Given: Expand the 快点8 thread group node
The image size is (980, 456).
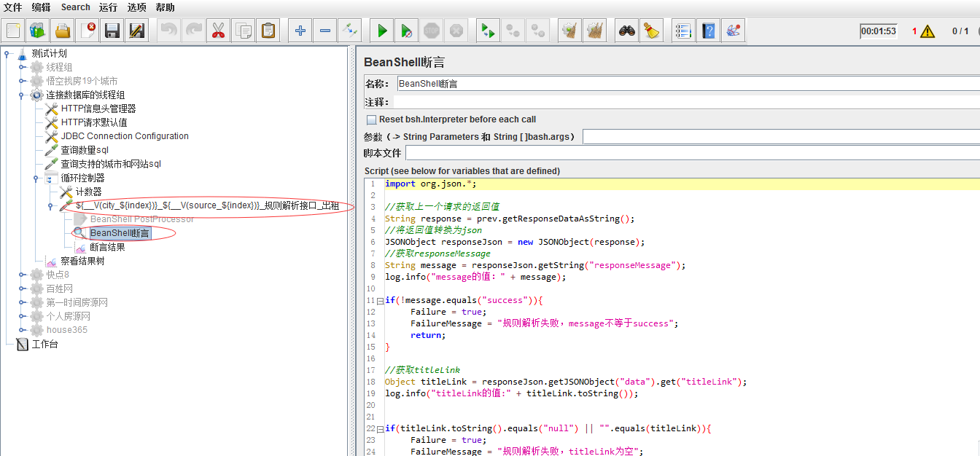Looking at the screenshot, I should [23, 275].
